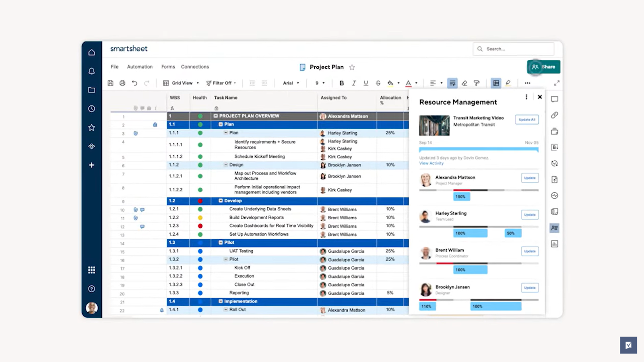Viewport: 644px width, 362px height.
Task: Open the Favorites star in left navigation
Action: 91,128
